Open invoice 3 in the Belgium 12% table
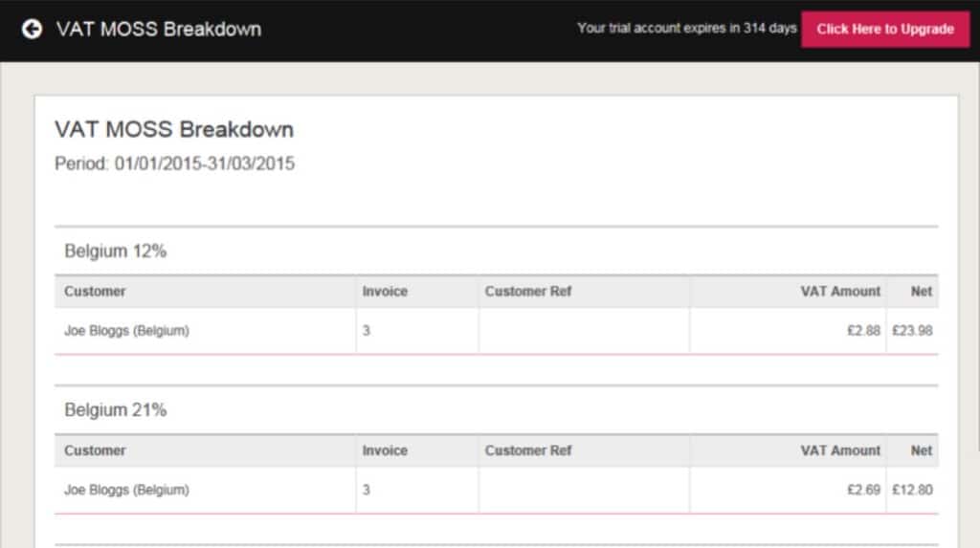The height and width of the screenshot is (548, 980). 367,331
